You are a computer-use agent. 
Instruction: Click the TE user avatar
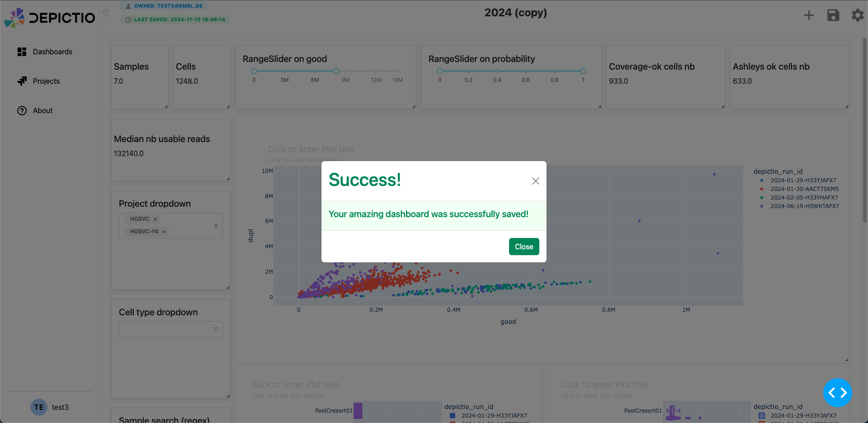[39, 407]
